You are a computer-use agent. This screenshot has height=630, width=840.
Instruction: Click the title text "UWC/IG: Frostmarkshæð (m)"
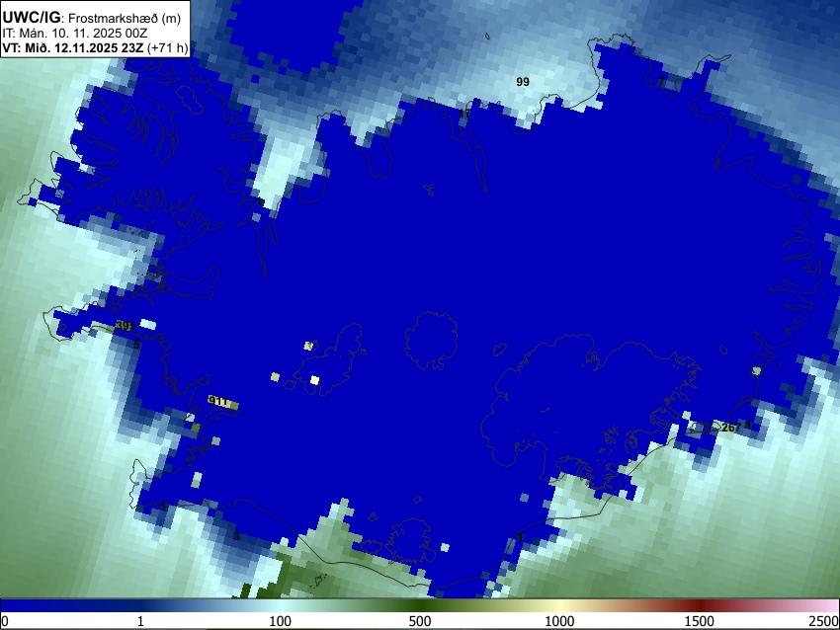click(92, 18)
